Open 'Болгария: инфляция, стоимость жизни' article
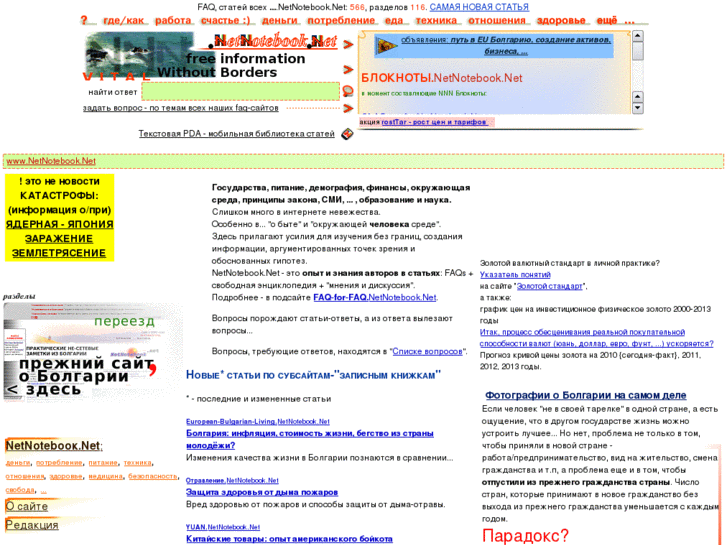Screen dimensions: 727x545 [310, 439]
